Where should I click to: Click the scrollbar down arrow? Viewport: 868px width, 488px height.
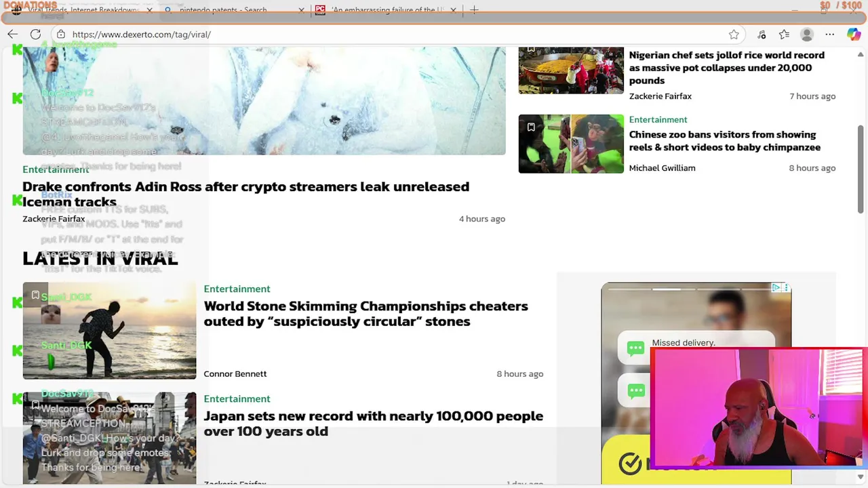[861, 476]
